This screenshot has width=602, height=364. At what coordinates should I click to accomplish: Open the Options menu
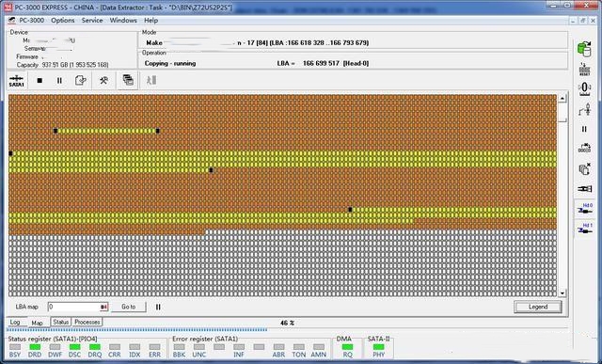(x=63, y=21)
